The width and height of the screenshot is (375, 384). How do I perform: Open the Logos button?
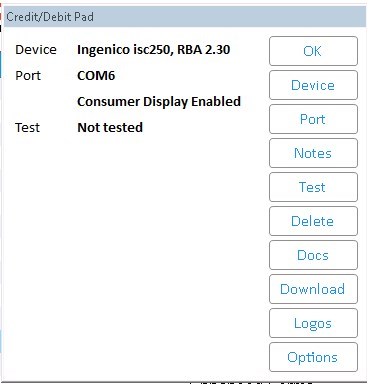313,323
